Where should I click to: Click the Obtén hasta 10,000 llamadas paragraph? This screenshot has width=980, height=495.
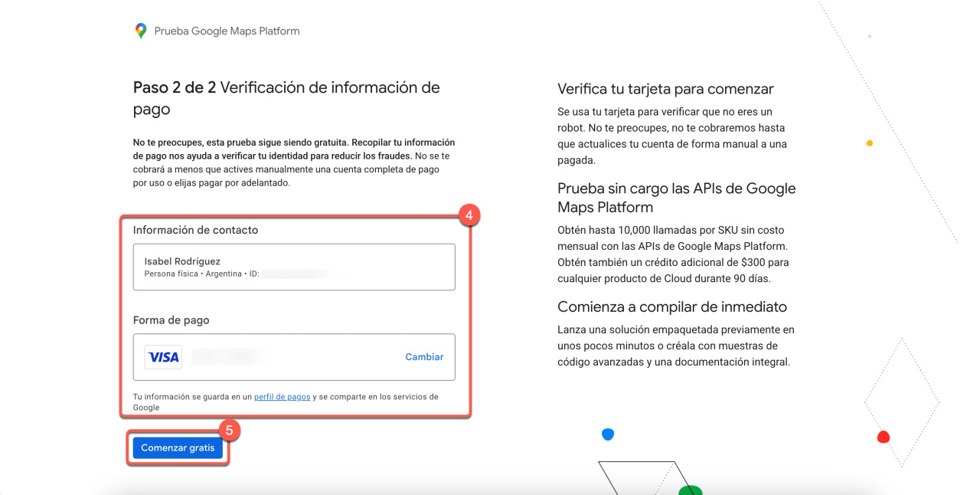674,254
